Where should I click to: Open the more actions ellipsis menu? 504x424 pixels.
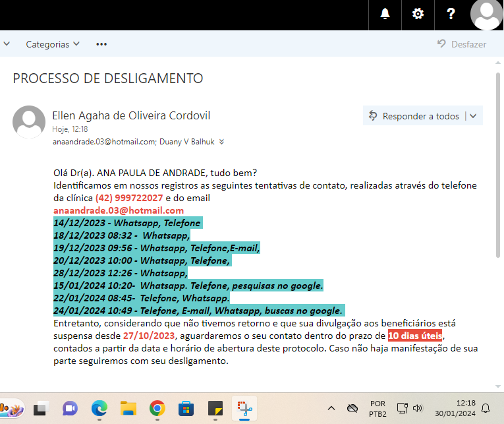(101, 44)
